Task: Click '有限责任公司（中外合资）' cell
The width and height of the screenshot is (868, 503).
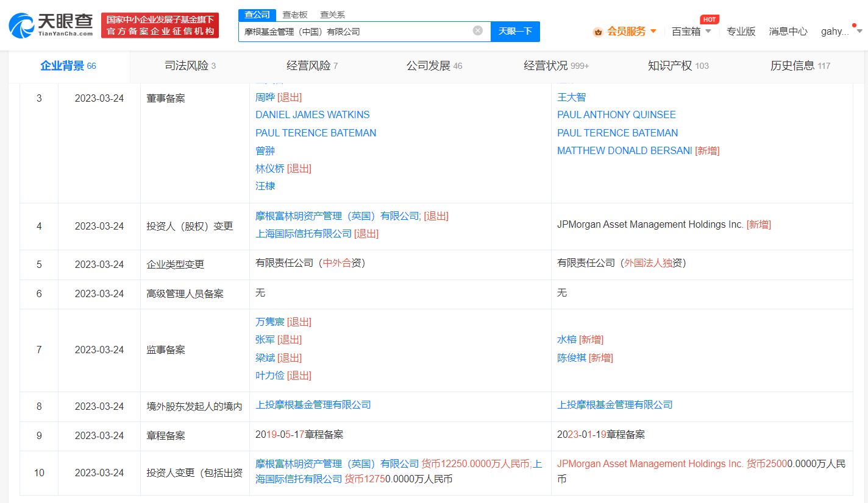Action: (x=310, y=263)
